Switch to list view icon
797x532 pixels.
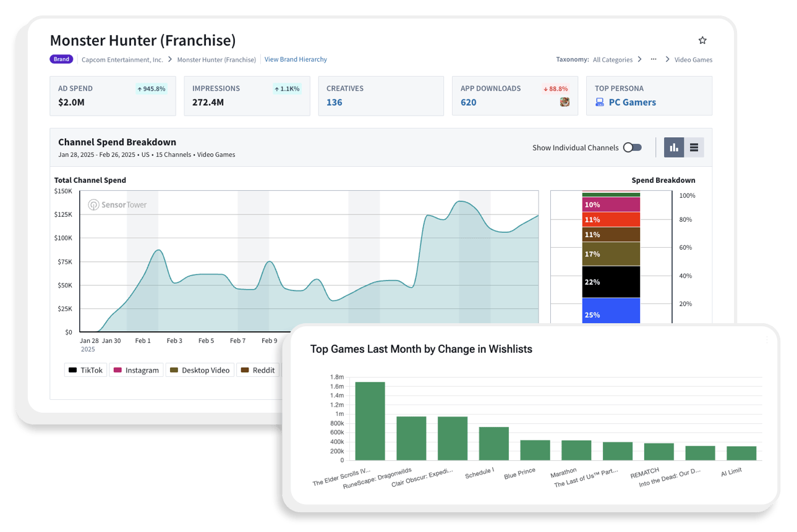click(694, 148)
